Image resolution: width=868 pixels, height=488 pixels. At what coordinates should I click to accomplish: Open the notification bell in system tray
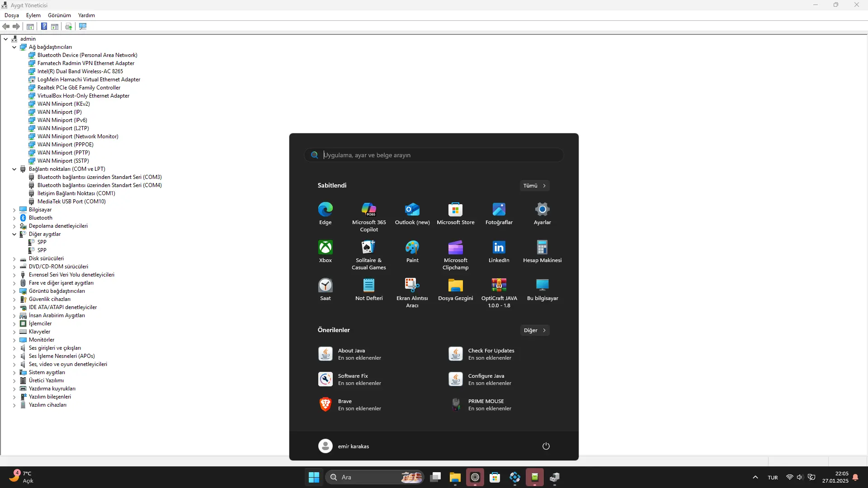[x=855, y=477]
